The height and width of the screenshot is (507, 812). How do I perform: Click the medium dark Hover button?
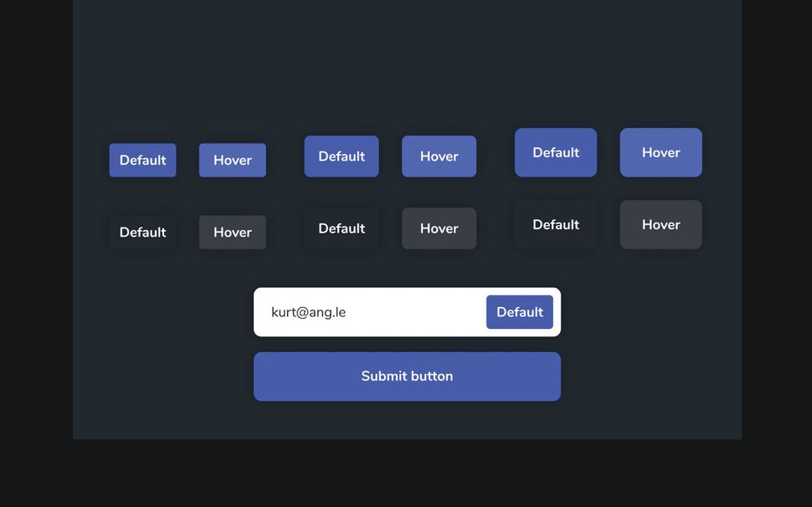pos(439,228)
